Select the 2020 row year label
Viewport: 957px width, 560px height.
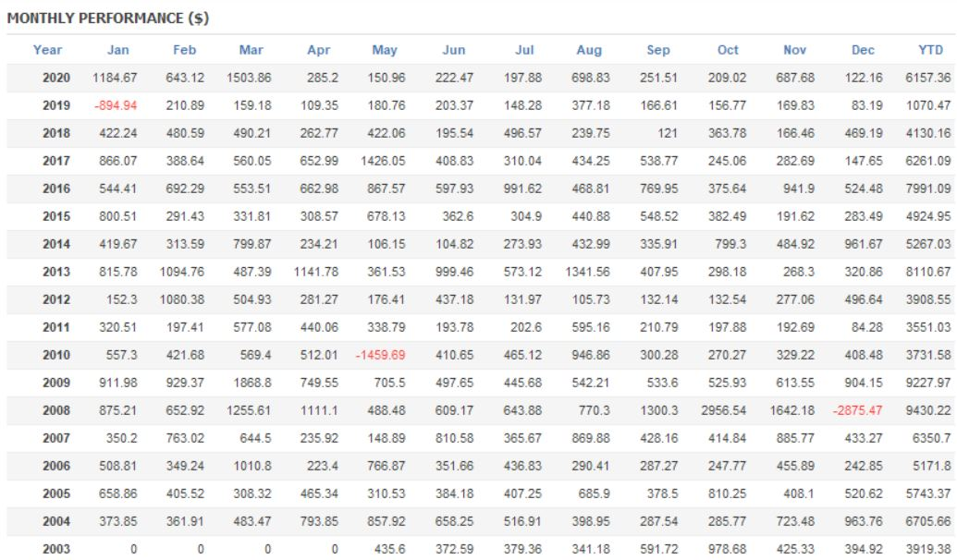click(x=56, y=73)
